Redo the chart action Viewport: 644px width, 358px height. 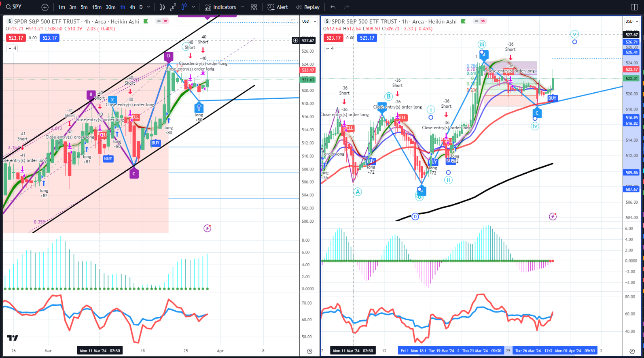[346, 7]
